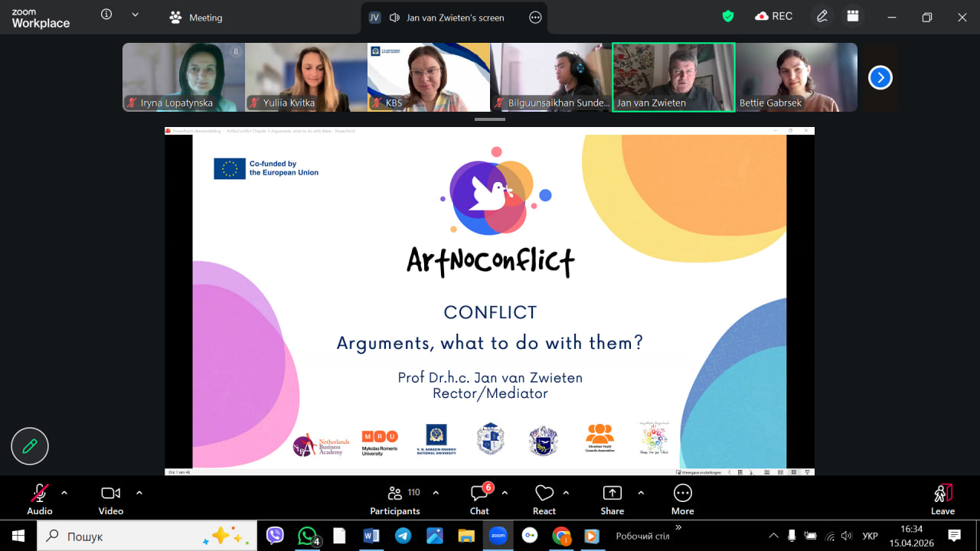Screen dimensions: 980x551
Task: Click the Share screen icon
Action: point(612,494)
